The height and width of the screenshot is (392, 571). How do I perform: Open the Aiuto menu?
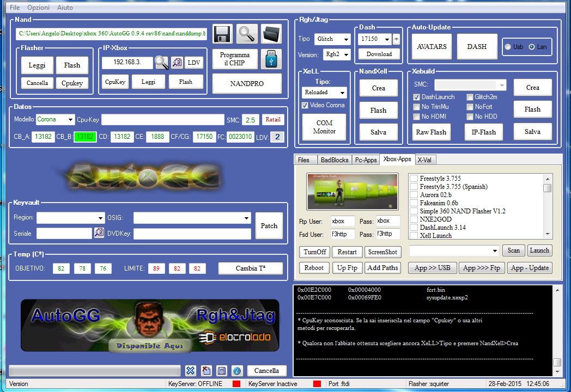coord(65,7)
